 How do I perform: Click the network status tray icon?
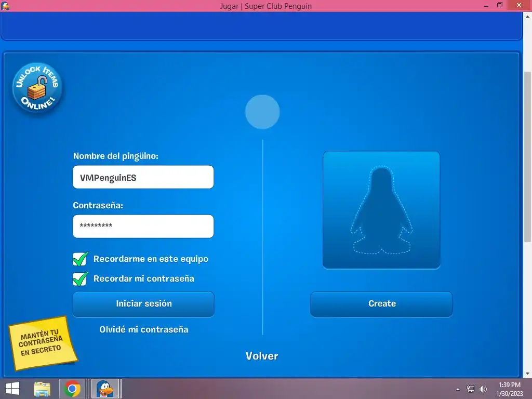pyautogui.click(x=471, y=389)
